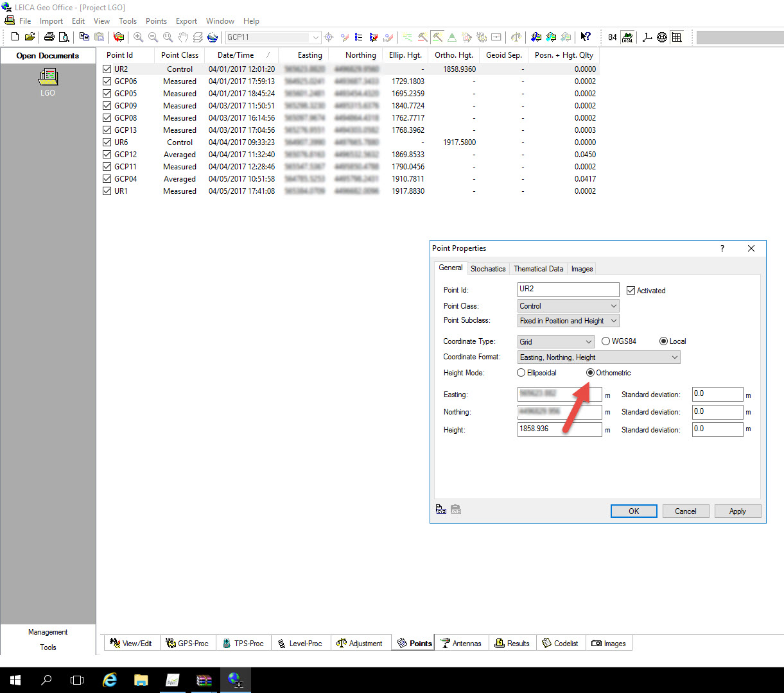Click the Print toolbar icon
784x693 pixels.
click(49, 37)
